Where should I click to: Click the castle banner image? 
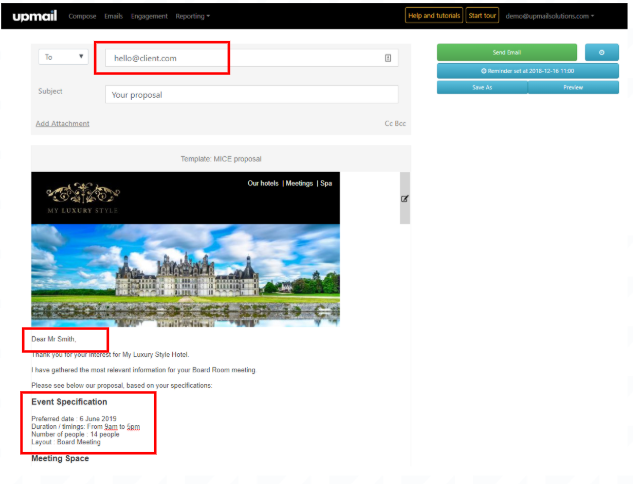(x=185, y=274)
